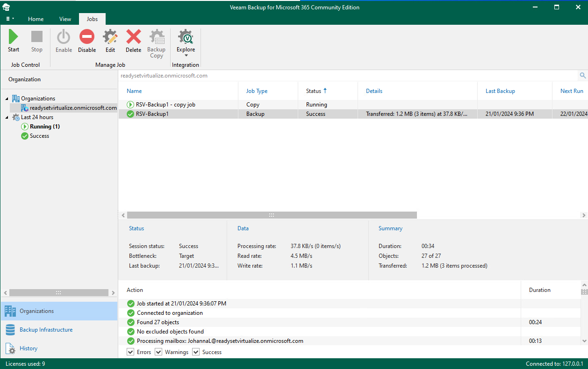Screen dimensions: 588x369
Task: Click the Action column header in log
Action: pyautogui.click(x=135, y=290)
